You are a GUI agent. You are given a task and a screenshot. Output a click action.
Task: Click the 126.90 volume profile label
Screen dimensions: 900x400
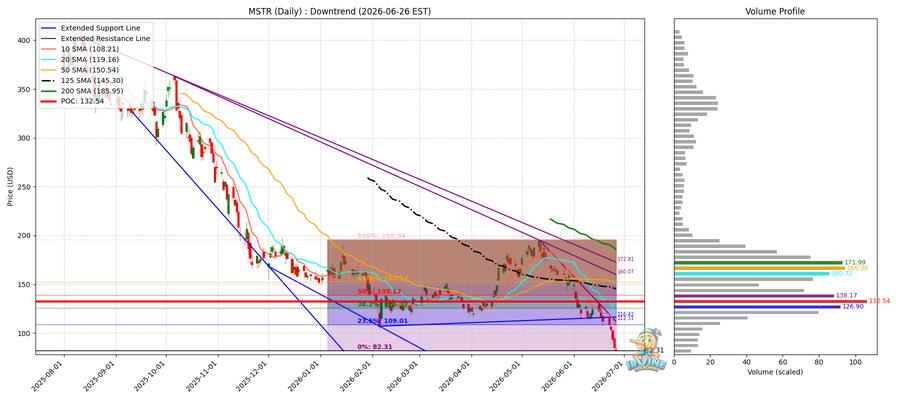pos(852,307)
